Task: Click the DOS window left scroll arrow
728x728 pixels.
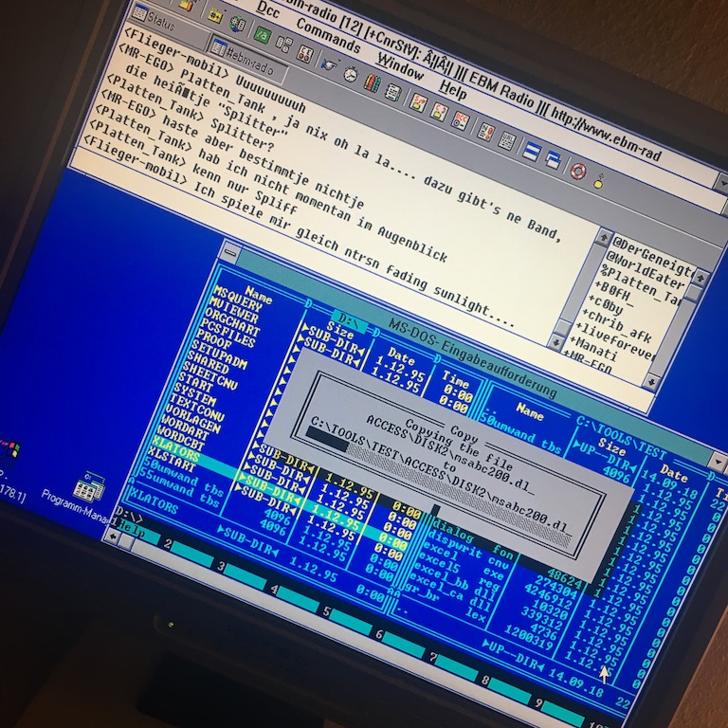Action: 112,537
